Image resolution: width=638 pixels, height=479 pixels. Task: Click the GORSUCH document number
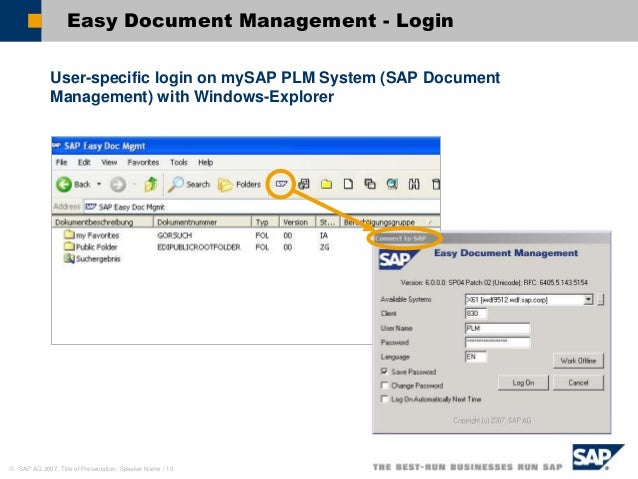pyautogui.click(x=175, y=235)
